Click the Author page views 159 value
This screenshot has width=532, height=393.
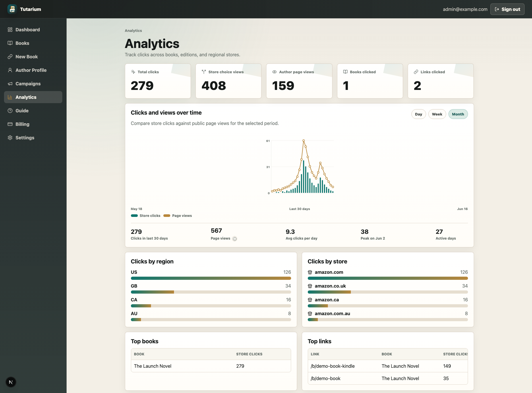point(283,86)
